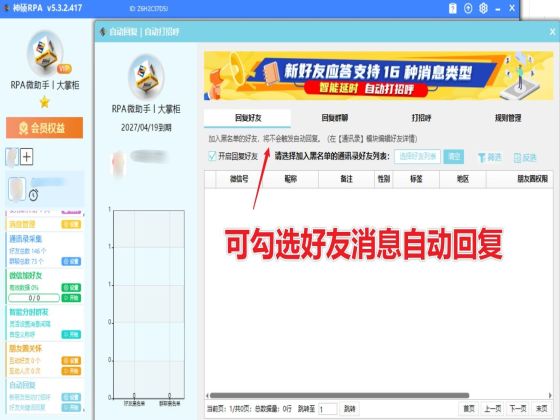Switch to the 打招呼 tab
The width and height of the screenshot is (560, 420).
(x=421, y=118)
